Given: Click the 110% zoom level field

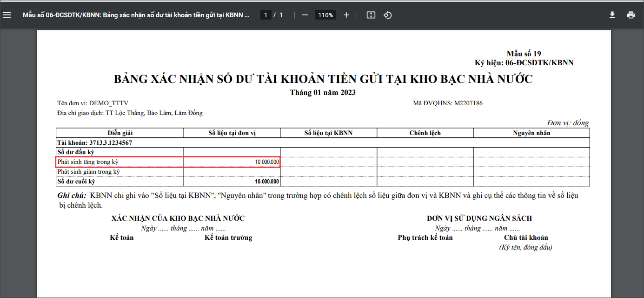Looking at the screenshot, I should click(325, 15).
